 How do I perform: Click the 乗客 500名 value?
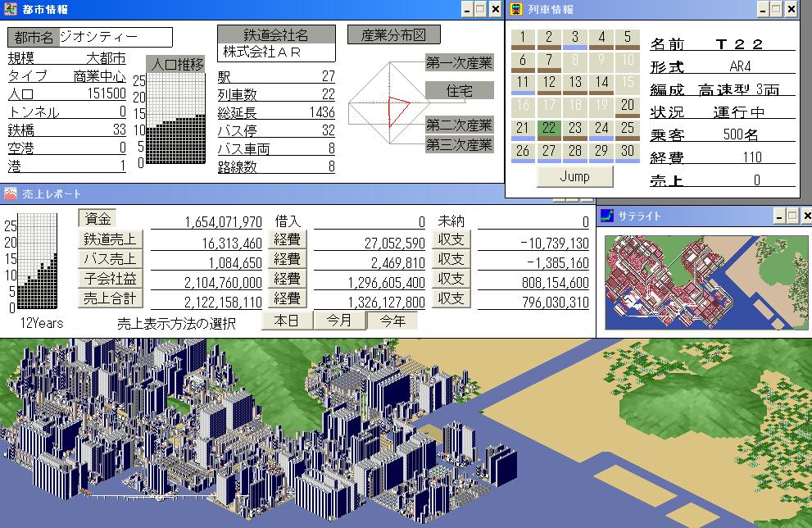741,134
